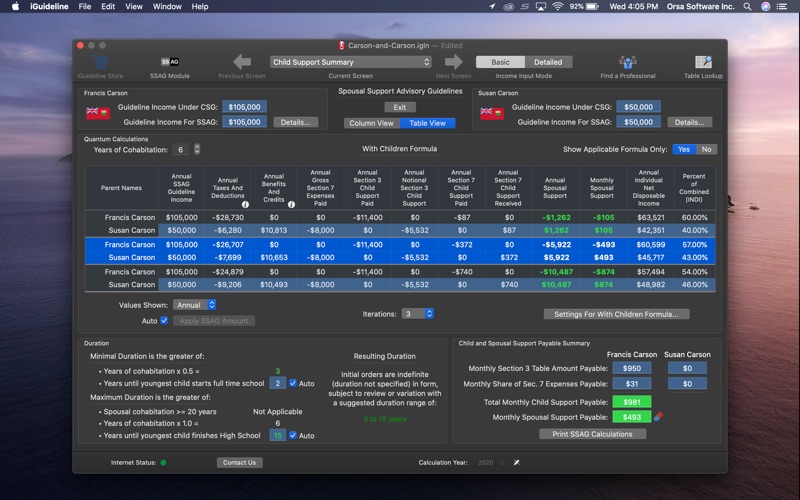This screenshot has width=800, height=500.
Task: Click the Monthly Spousal Support column header
Action: point(602,188)
